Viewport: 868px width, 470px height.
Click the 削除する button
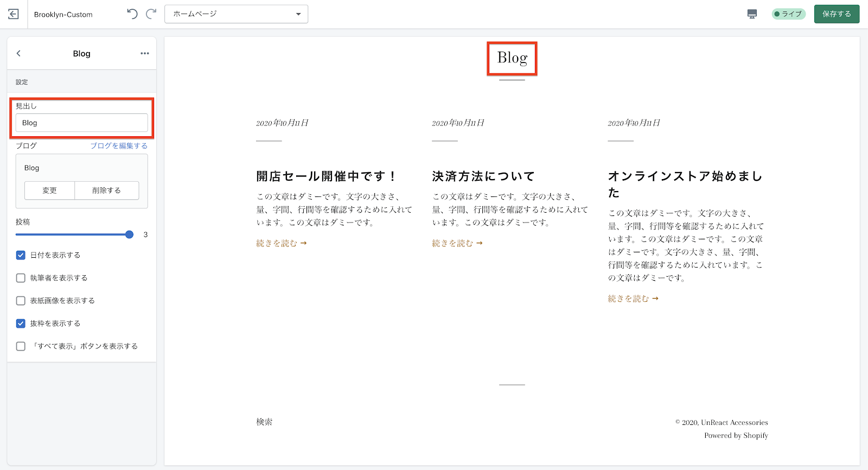(x=106, y=190)
